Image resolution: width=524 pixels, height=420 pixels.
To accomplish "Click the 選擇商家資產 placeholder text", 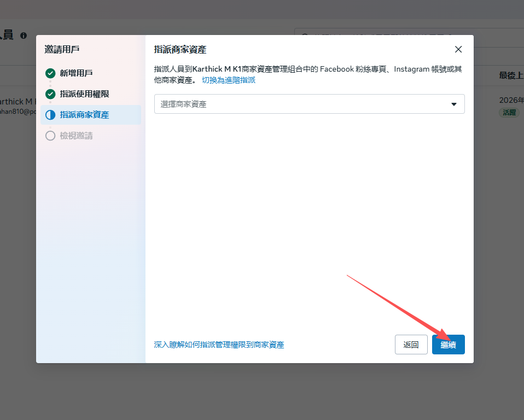I will pyautogui.click(x=184, y=104).
